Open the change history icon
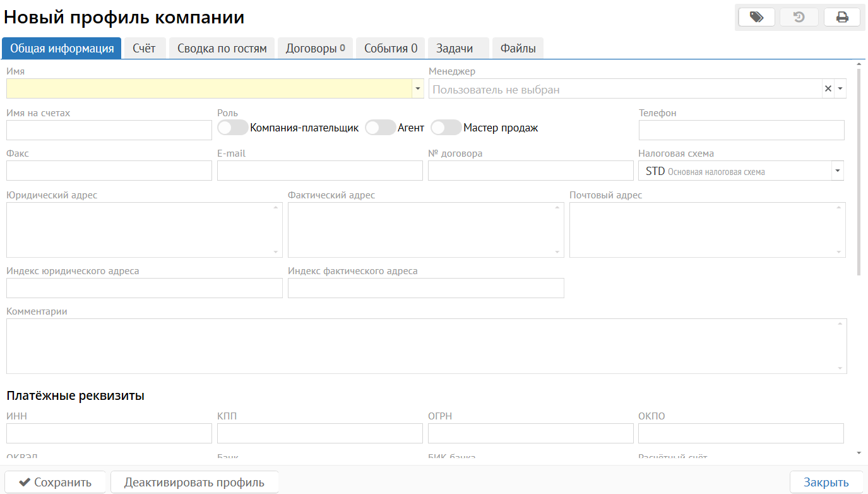Screen dimensions: 868x494 [799, 17]
